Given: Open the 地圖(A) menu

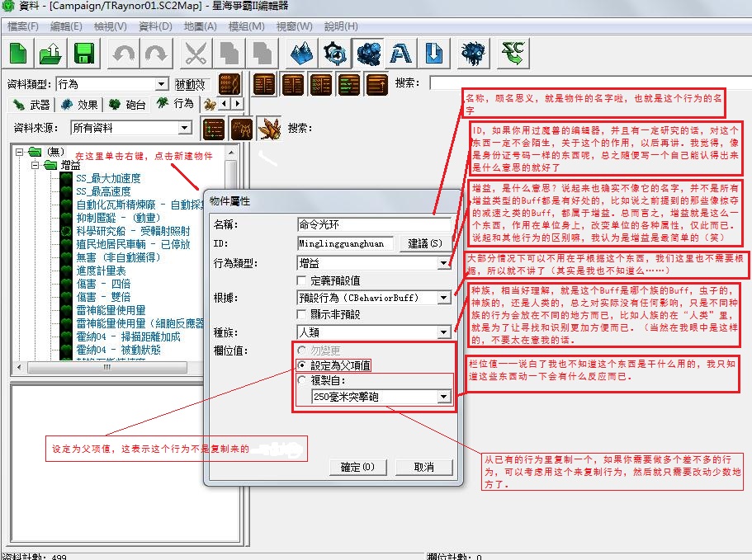Looking at the screenshot, I should pos(201,26).
